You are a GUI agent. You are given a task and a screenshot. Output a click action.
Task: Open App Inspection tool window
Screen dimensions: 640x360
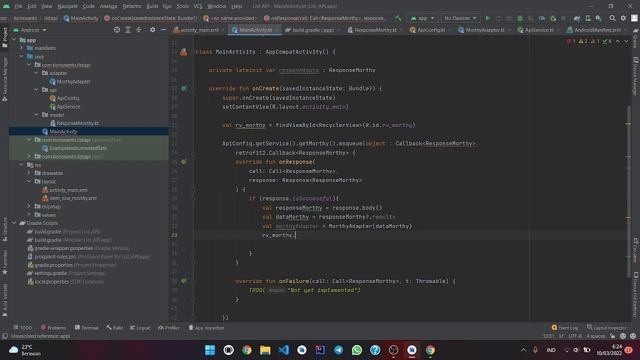click(207, 327)
